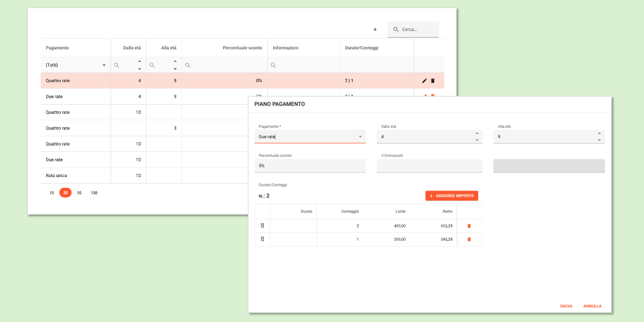Delete the amount row with Lordo 455,00
Screen dimensions: 644x322
tap(469, 226)
